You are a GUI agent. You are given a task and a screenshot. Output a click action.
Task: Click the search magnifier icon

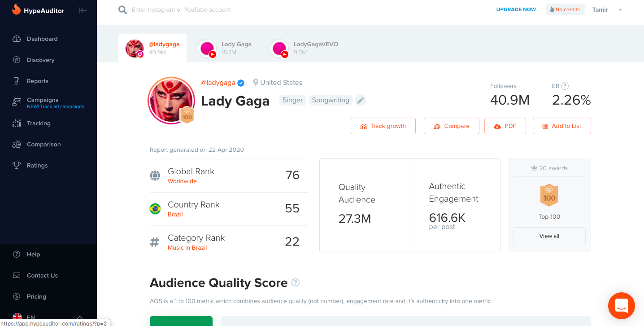click(122, 9)
